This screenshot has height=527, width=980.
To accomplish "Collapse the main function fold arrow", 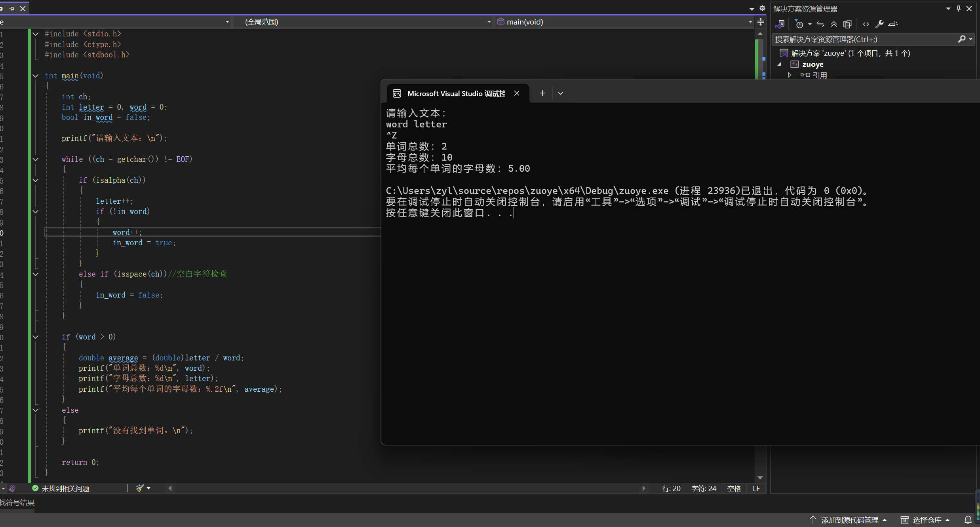I will click(x=36, y=76).
